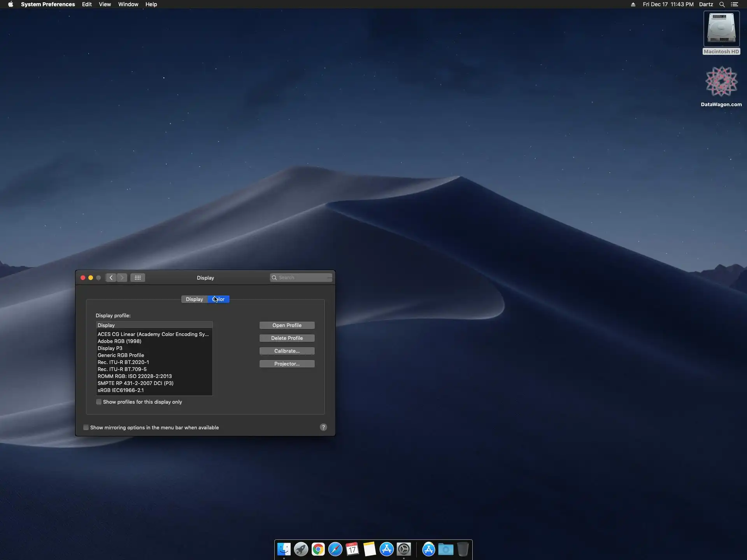Screen dimensions: 747x560
Task: Open Safari from the dock
Action: tap(335, 549)
